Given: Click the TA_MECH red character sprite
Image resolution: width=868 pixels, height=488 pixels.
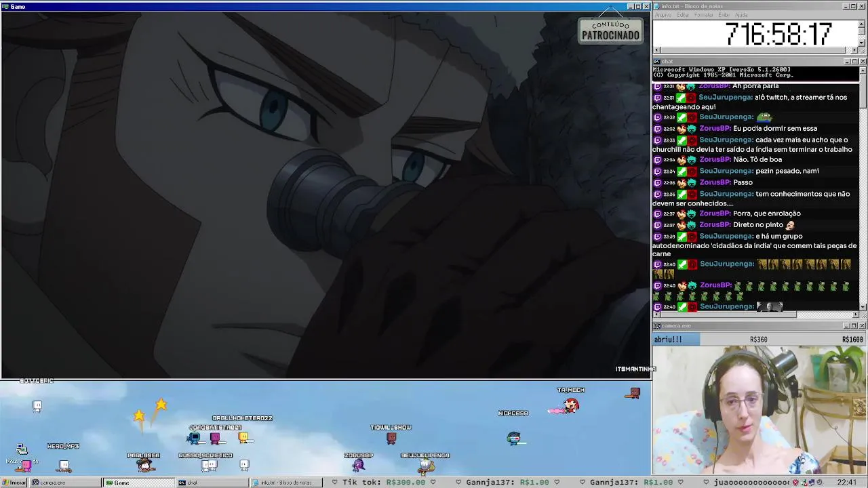Looking at the screenshot, I should 571,405.
